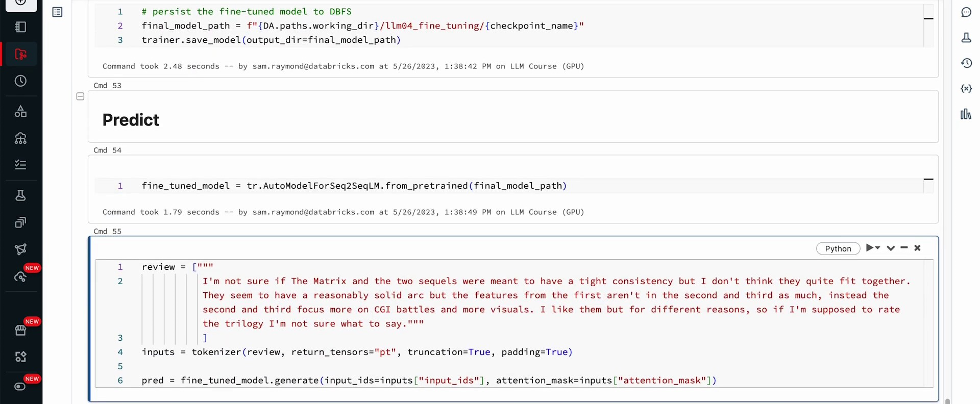Open the active Repos icon in sidebar
980x404 pixels.
pos(20,54)
